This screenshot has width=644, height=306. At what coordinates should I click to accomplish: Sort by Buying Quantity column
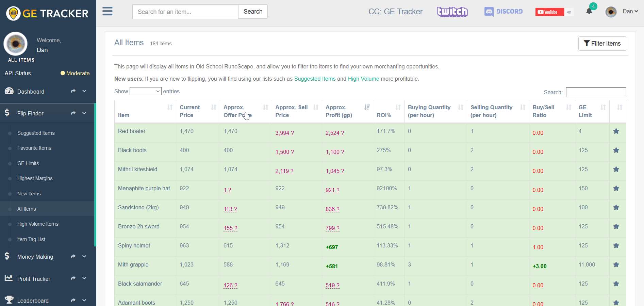tap(435, 111)
